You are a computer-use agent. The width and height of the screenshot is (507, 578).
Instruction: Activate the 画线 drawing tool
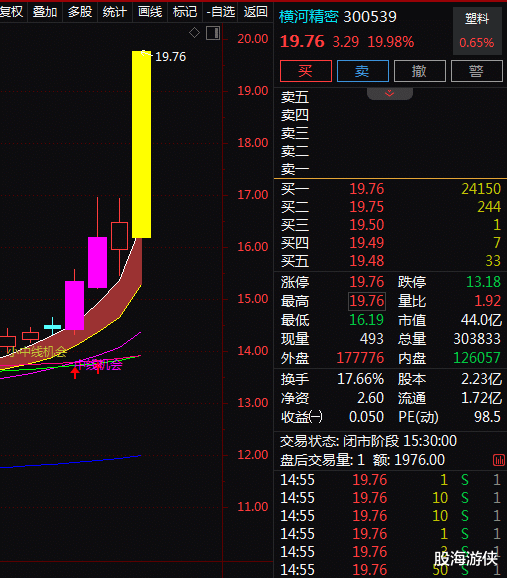click(150, 12)
